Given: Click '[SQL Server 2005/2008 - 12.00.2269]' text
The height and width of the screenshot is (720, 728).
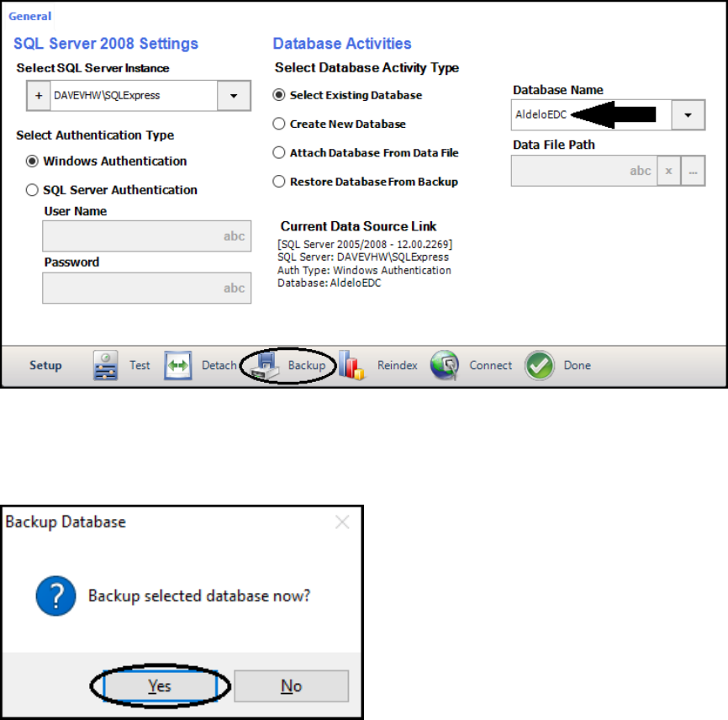Looking at the screenshot, I should 365,244.
